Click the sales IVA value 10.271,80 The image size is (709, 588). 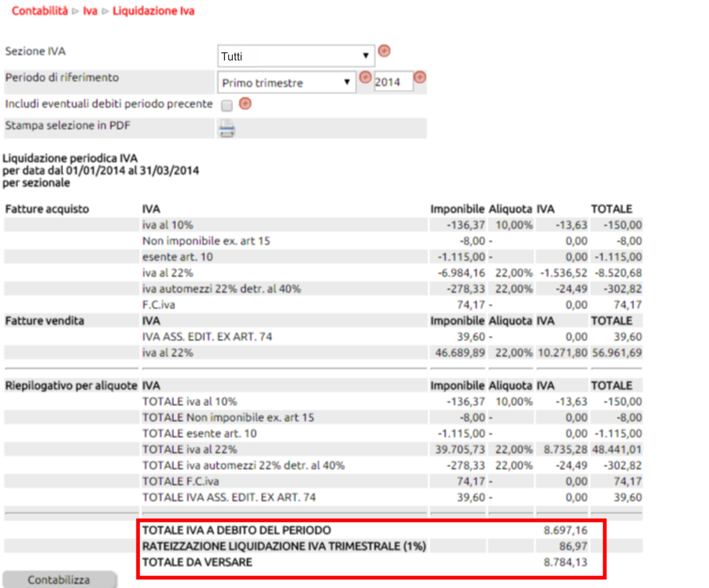563,353
